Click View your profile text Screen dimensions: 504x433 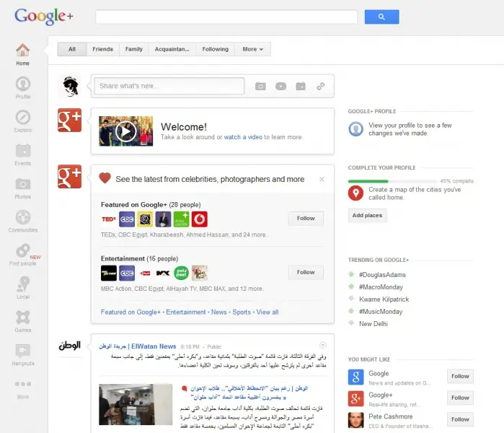[x=410, y=129]
